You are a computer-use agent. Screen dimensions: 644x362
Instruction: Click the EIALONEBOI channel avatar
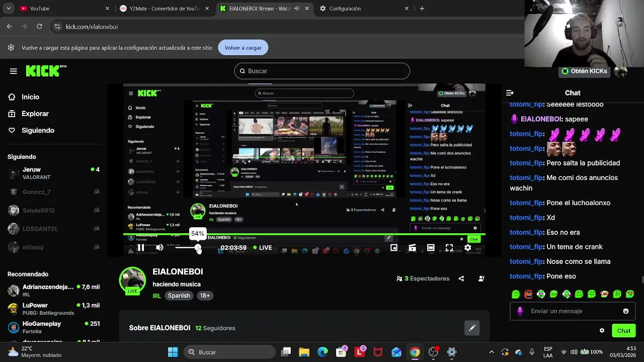132,280
